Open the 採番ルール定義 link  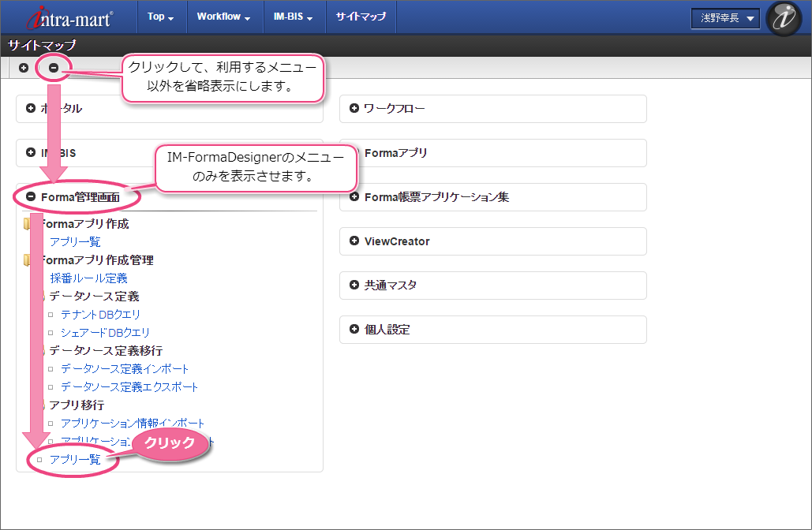(x=88, y=278)
